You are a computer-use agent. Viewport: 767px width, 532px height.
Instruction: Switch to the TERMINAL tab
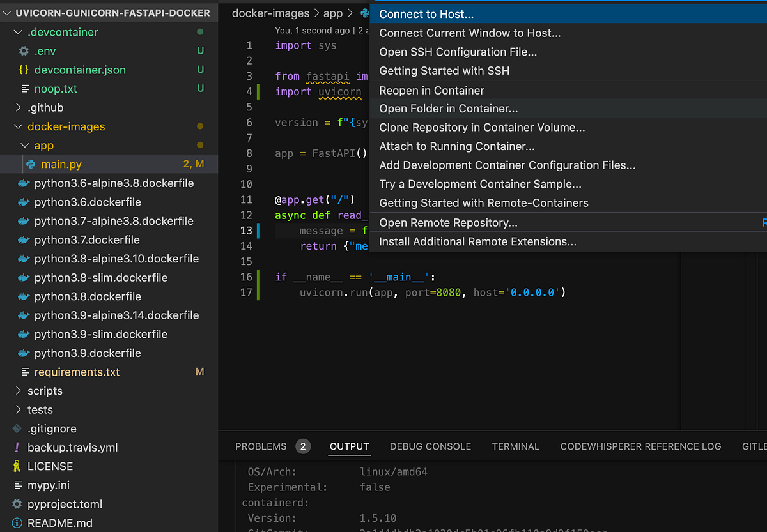pos(515,446)
